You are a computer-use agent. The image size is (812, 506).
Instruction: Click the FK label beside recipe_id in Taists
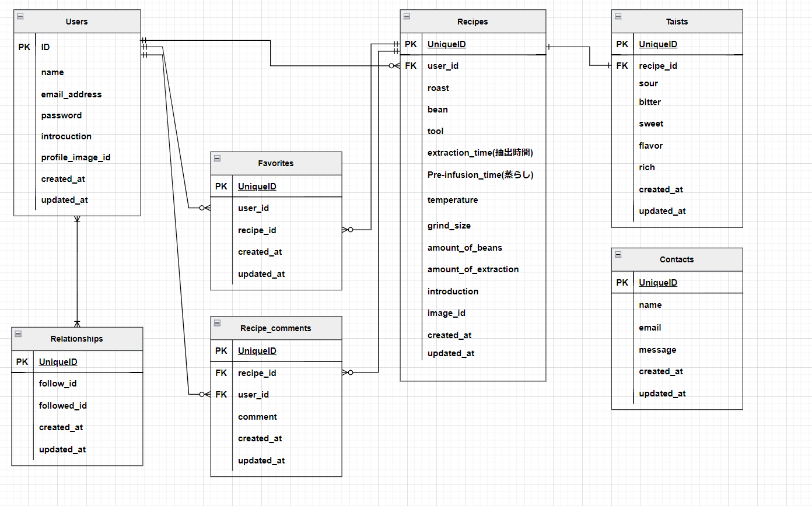coord(622,65)
